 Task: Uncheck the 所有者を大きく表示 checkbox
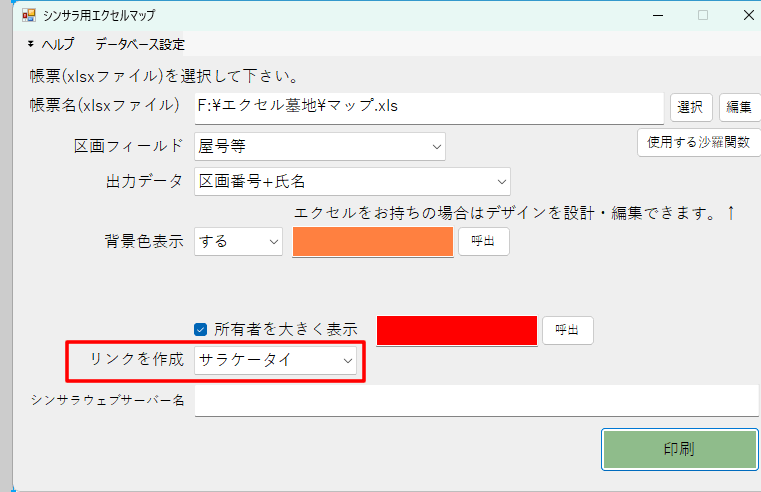click(201, 328)
